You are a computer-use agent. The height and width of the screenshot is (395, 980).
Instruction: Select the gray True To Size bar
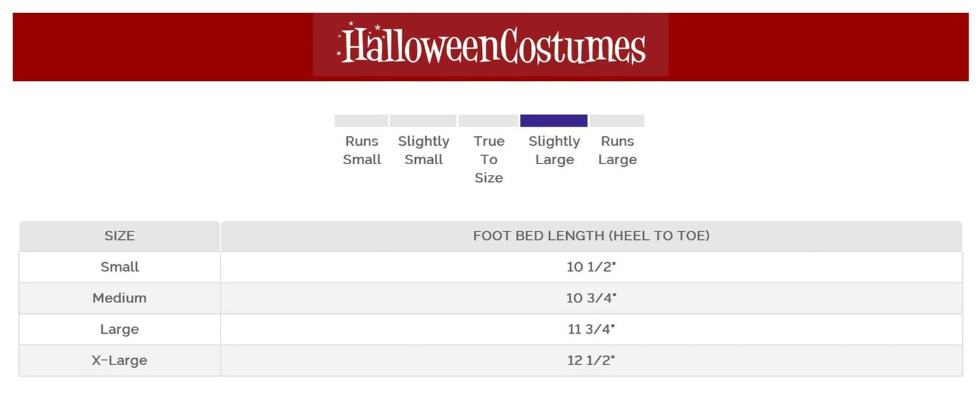(488, 121)
